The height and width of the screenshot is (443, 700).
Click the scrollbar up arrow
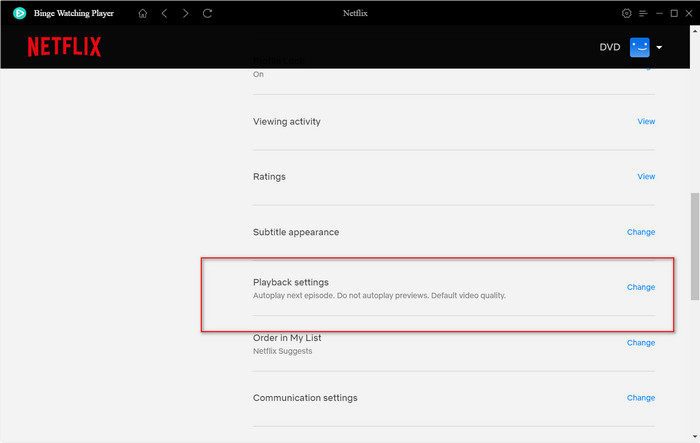coord(695,31)
